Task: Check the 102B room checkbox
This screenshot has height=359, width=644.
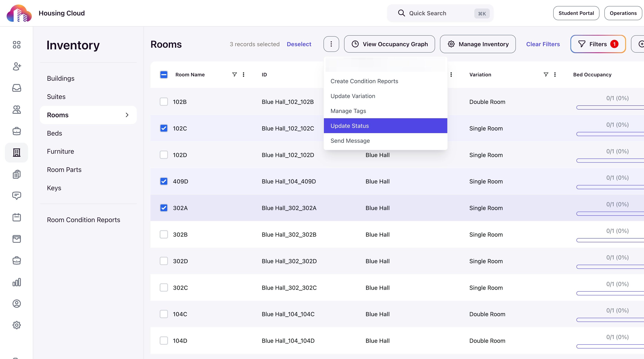Action: pos(164,102)
